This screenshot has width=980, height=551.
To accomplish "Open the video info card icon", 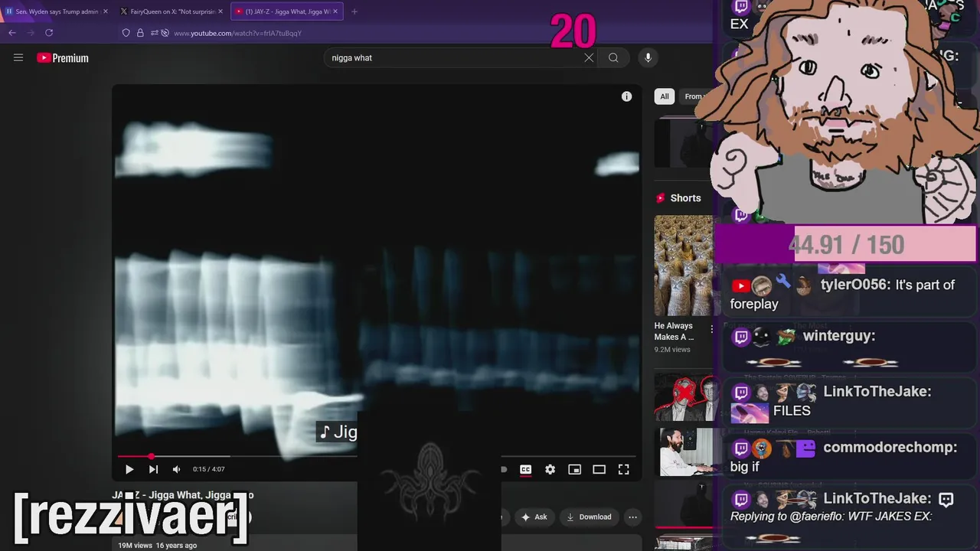I will [x=626, y=96].
